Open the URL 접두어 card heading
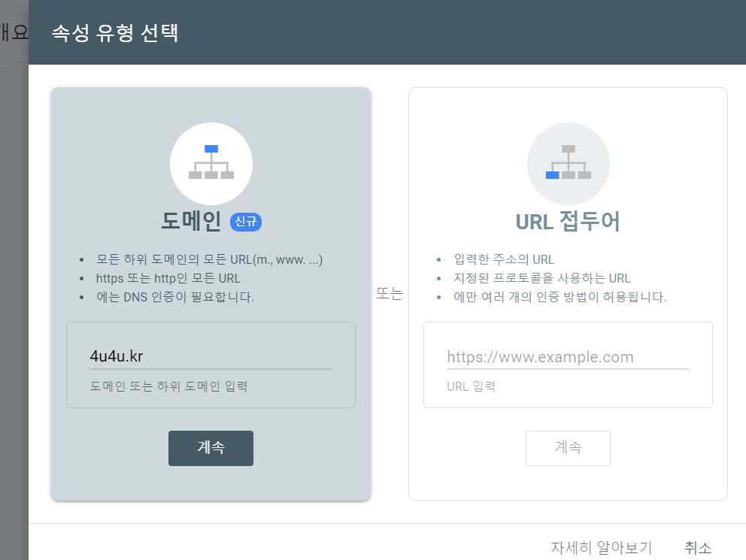Image resolution: width=746 pixels, height=560 pixels. coord(568,219)
